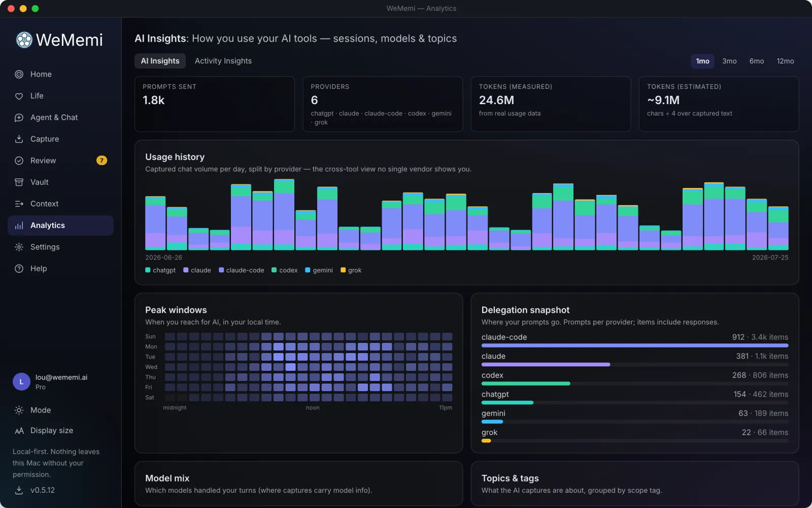Click the user avatar 'L'

tap(21, 382)
